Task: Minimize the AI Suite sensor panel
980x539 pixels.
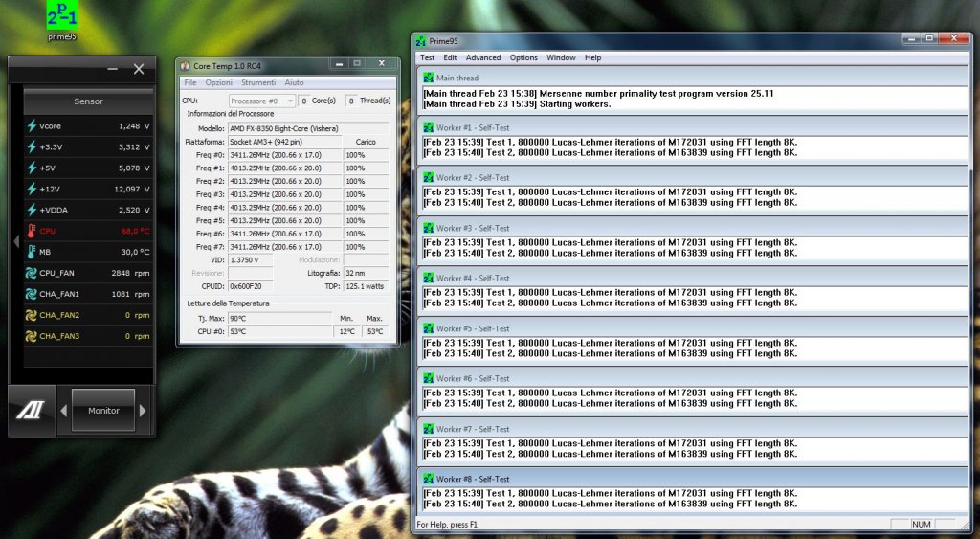Action: click(113, 69)
